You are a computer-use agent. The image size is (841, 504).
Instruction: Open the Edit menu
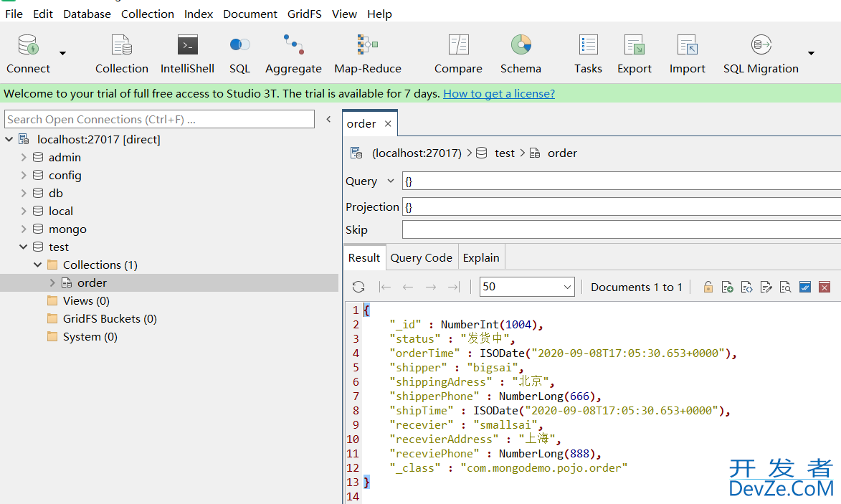(43, 14)
